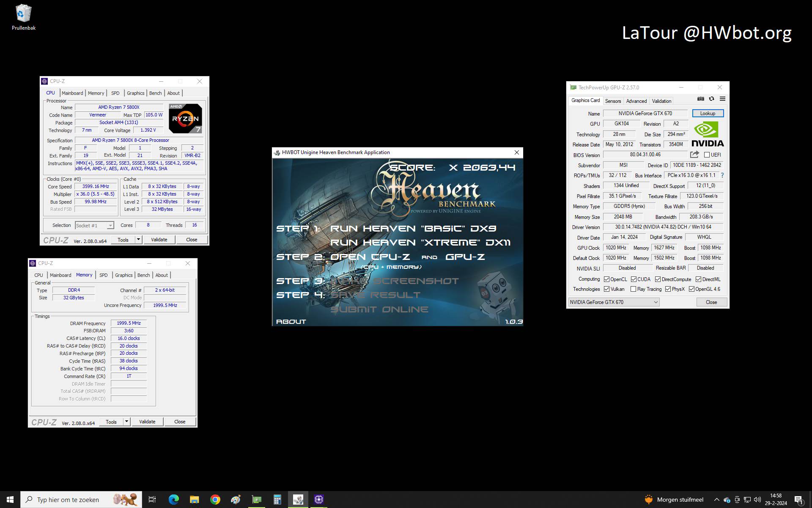Click the taskbar search box
Viewport: 812px width, 508px height.
(80, 500)
